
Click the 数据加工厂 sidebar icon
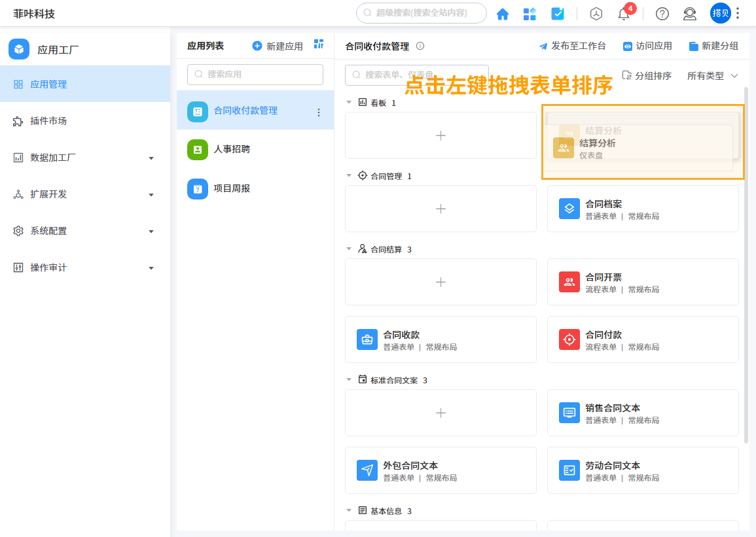pos(18,157)
